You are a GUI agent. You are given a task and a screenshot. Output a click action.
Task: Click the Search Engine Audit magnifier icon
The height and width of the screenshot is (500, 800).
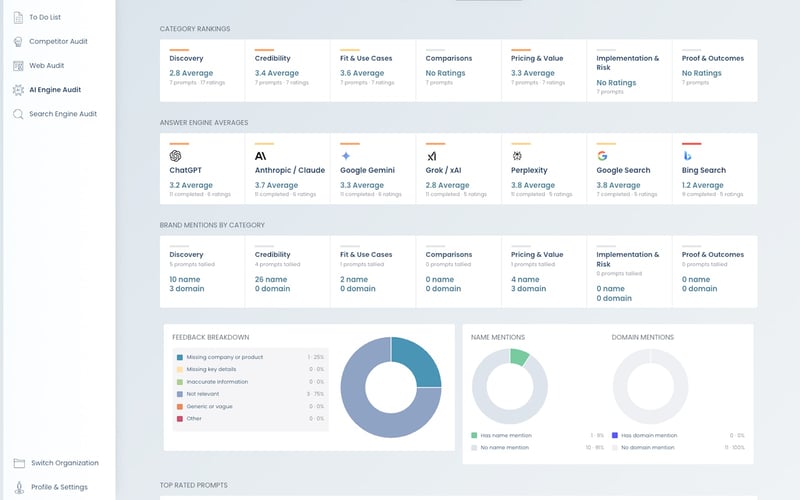click(x=18, y=114)
